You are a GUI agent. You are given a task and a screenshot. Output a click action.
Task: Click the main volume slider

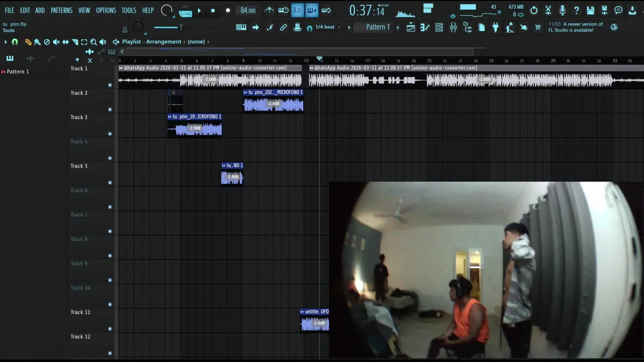click(169, 27)
